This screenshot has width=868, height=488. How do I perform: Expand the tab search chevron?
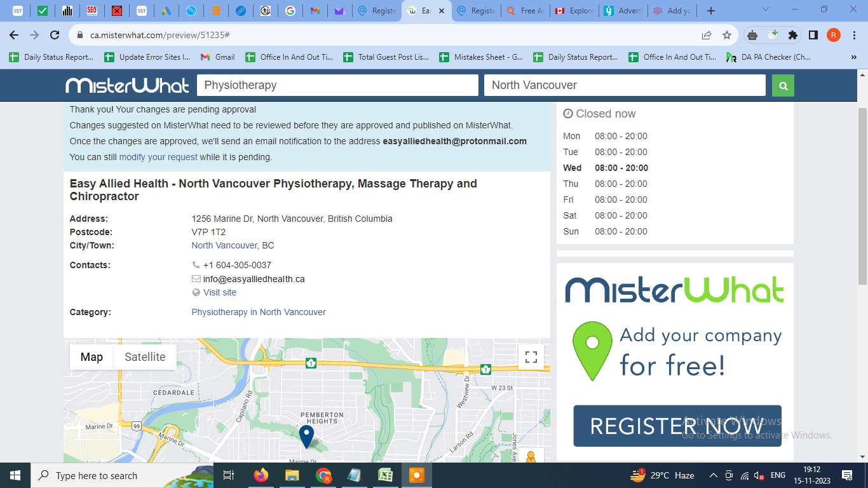[x=766, y=10]
